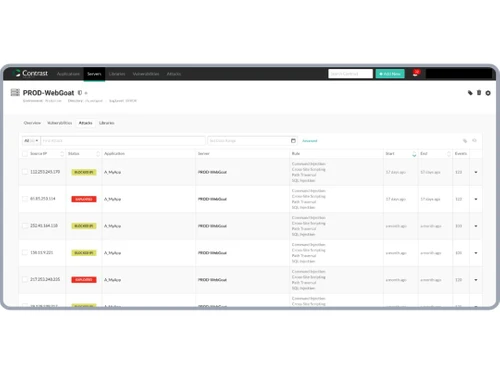Click the server icon beside PROD-WebGoat
Viewport: 500px width, 375px height.
click(x=15, y=92)
